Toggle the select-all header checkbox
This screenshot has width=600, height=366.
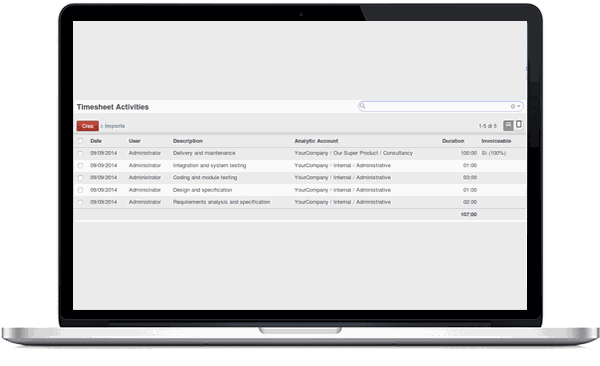[80, 141]
